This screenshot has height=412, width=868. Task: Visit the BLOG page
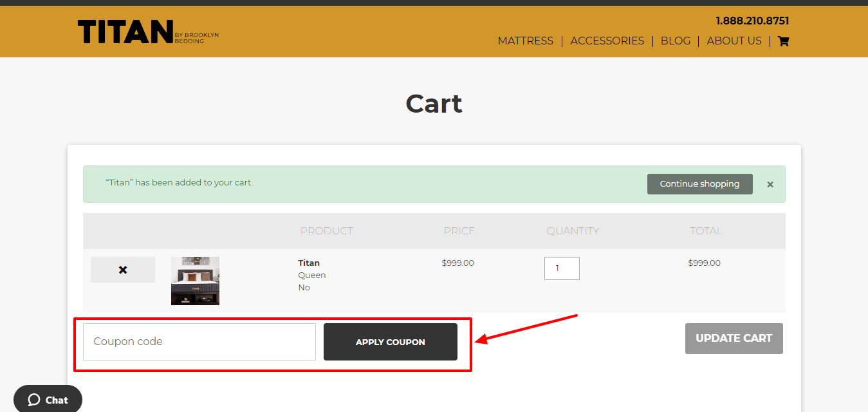click(x=676, y=41)
